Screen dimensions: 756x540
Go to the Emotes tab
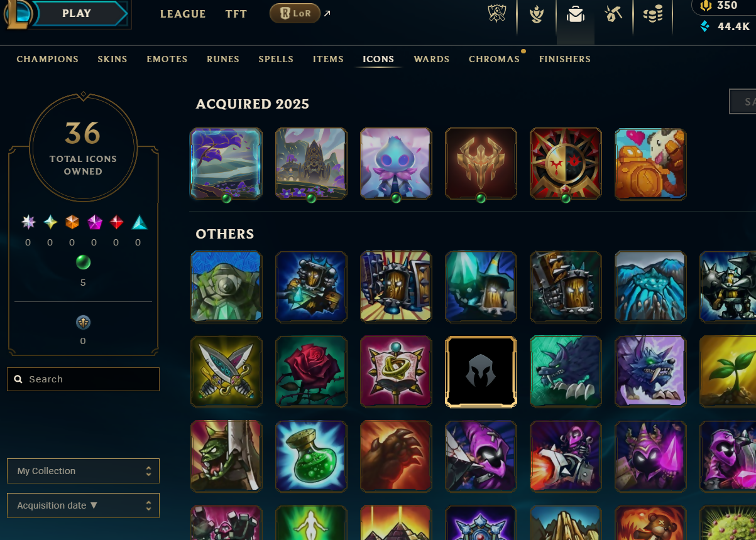(167, 59)
